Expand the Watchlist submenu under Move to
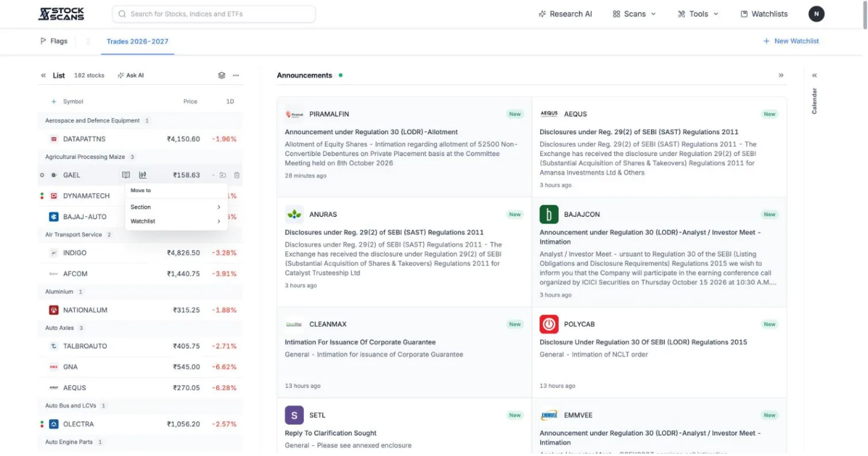Screen dimensions: 868x456 pos(176,221)
